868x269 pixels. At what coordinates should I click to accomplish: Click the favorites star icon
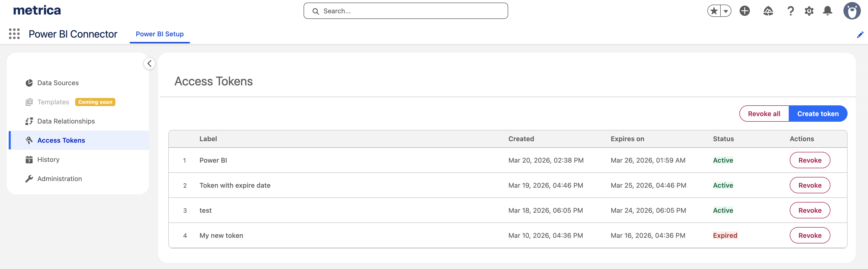[x=714, y=11]
